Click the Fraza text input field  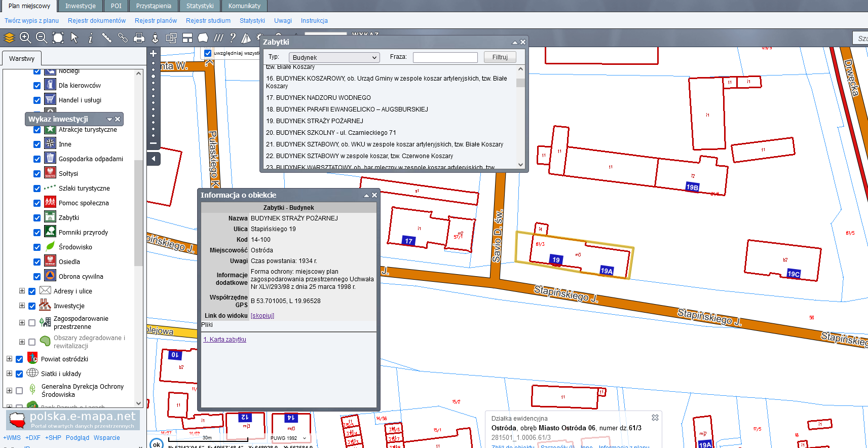[x=445, y=58]
